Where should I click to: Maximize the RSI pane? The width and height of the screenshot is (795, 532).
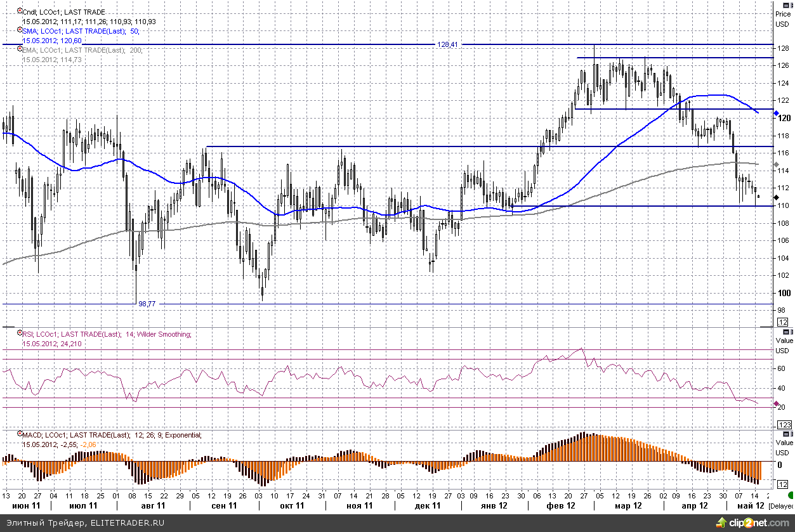click(x=787, y=332)
